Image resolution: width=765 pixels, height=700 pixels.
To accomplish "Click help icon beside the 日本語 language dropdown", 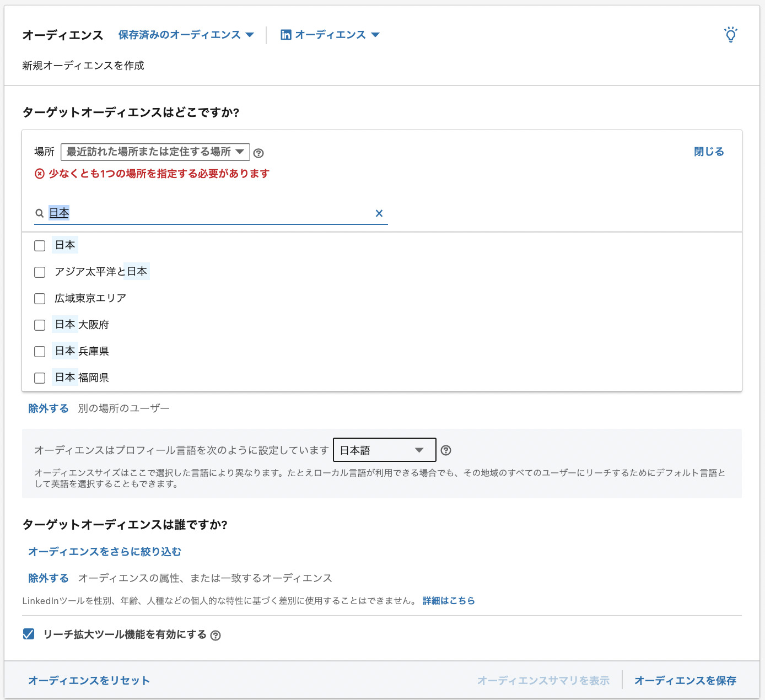I will click(x=446, y=450).
